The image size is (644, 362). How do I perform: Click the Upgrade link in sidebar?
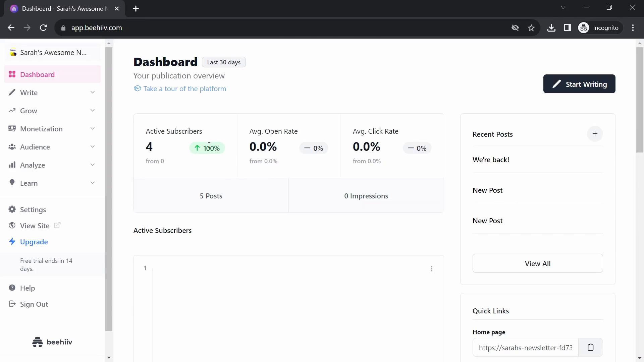tap(34, 242)
